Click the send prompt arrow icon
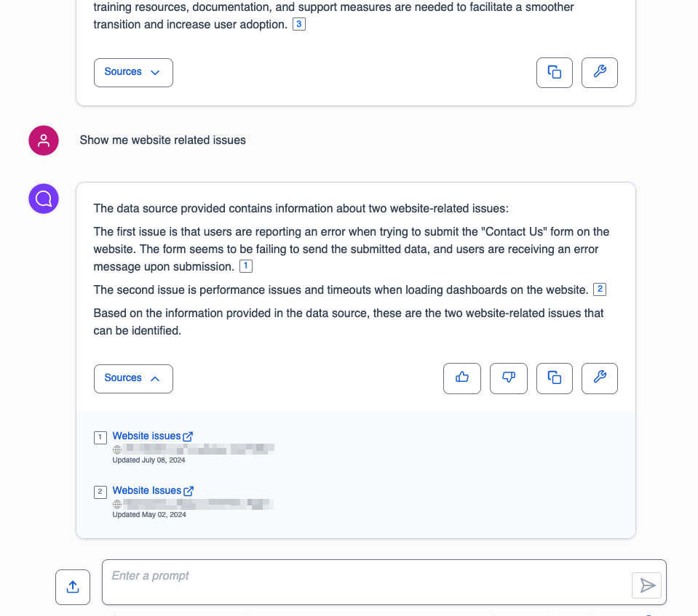The image size is (698, 616). pyautogui.click(x=646, y=585)
